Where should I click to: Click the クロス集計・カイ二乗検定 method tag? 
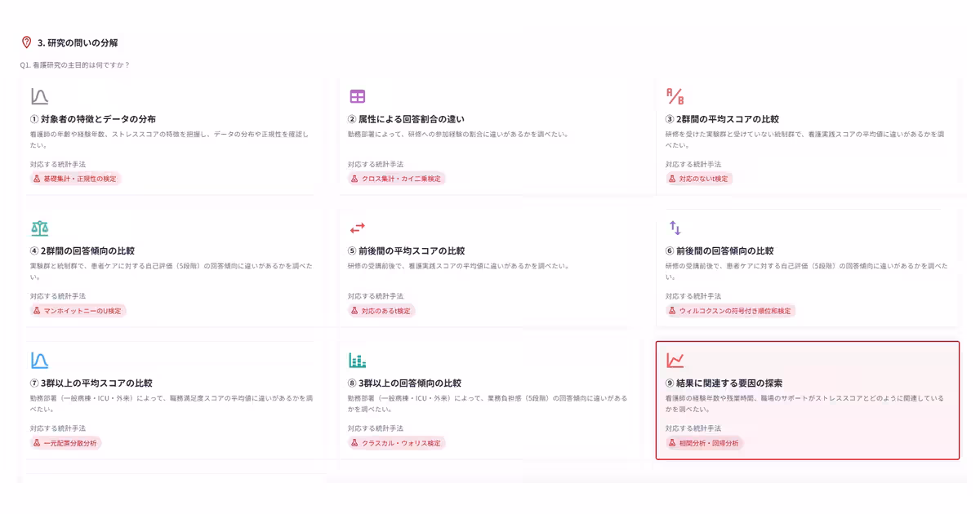tap(396, 179)
